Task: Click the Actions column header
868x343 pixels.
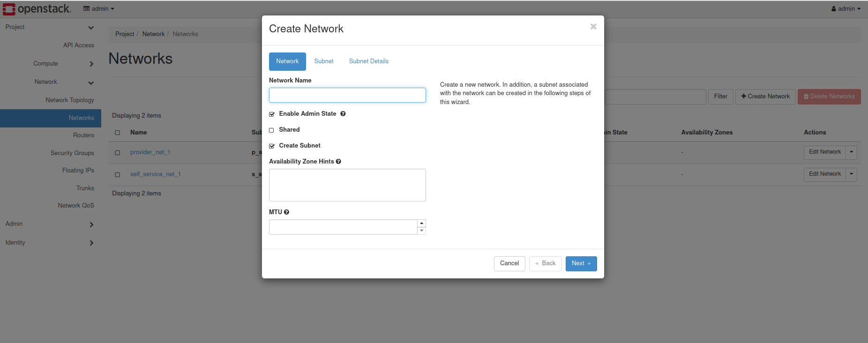Action: (815, 133)
